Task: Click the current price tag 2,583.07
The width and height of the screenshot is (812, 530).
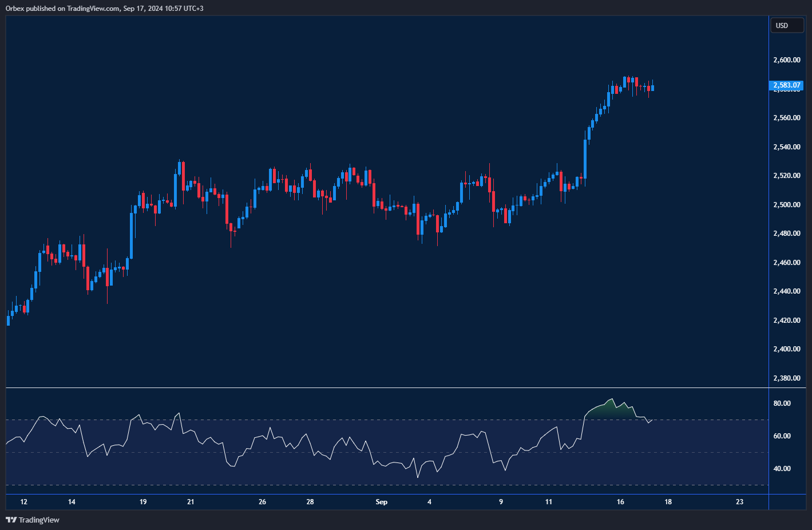Action: coord(786,85)
